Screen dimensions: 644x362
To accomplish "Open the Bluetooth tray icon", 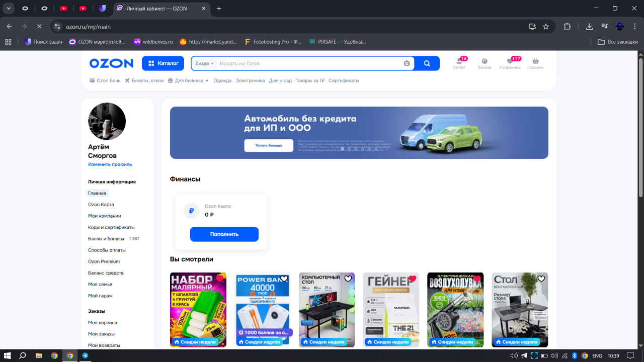I will [x=574, y=355].
